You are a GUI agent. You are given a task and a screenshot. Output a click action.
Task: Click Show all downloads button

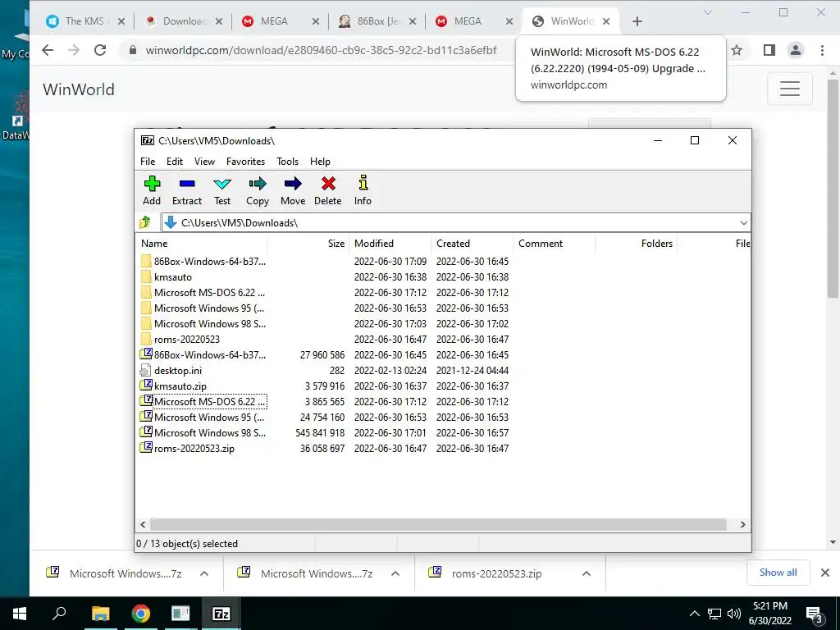[778, 573]
